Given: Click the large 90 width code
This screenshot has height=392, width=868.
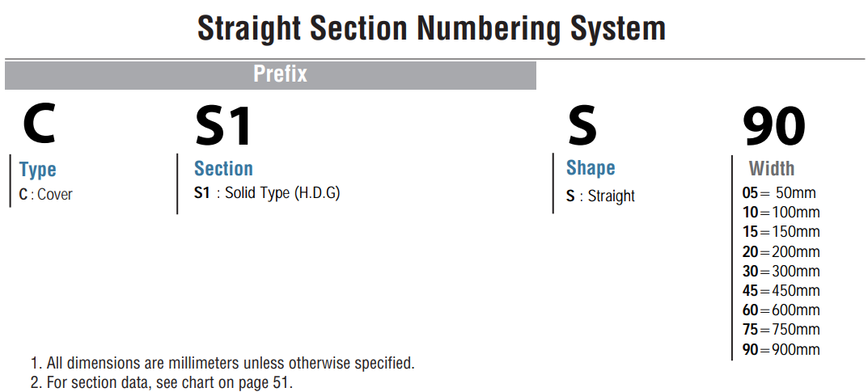Looking at the screenshot, I should pos(774,125).
